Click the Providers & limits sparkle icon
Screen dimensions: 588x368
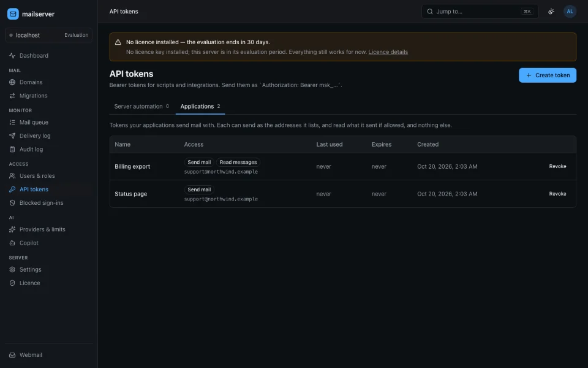[12, 229]
